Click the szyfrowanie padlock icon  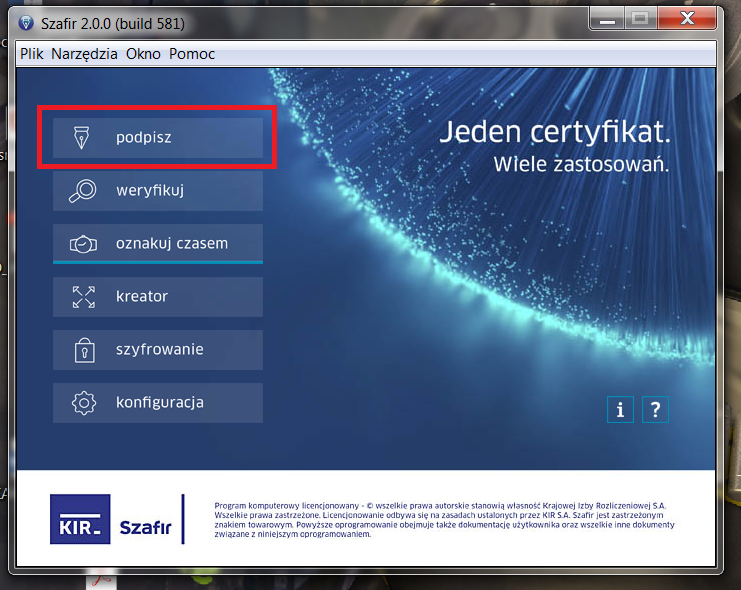pos(85,350)
